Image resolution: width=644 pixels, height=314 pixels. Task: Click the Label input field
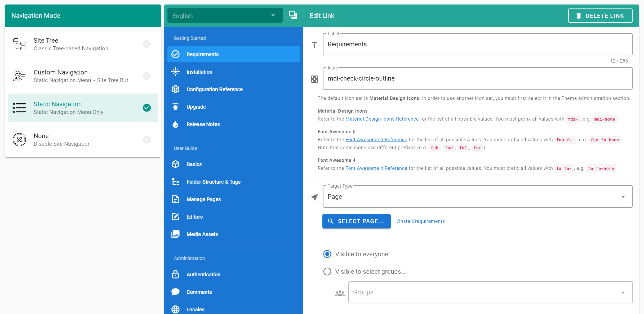coord(477,44)
